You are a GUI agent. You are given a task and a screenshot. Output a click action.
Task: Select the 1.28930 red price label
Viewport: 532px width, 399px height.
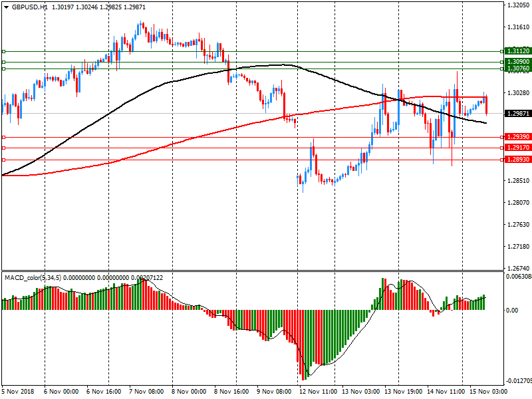pyautogui.click(x=517, y=160)
